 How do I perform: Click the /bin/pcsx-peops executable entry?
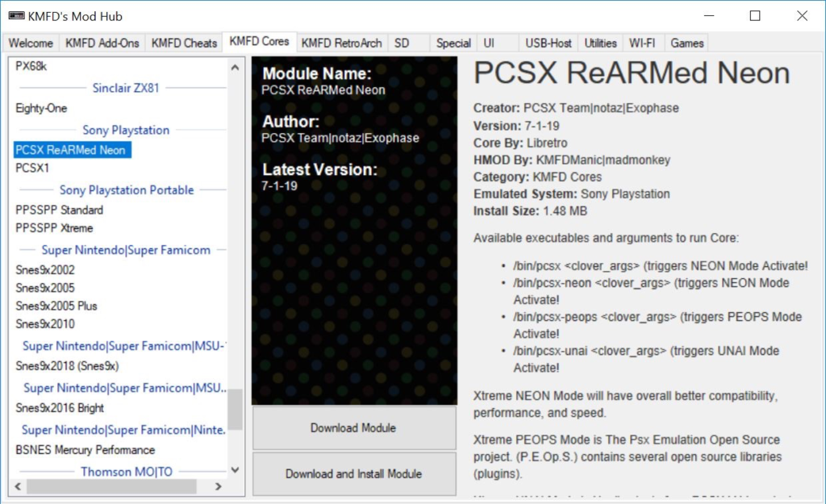coord(658,326)
